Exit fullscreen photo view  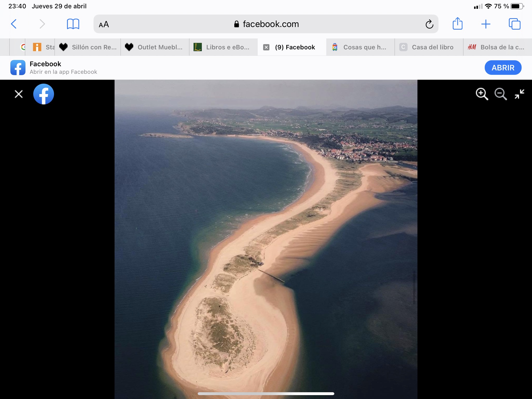click(519, 94)
